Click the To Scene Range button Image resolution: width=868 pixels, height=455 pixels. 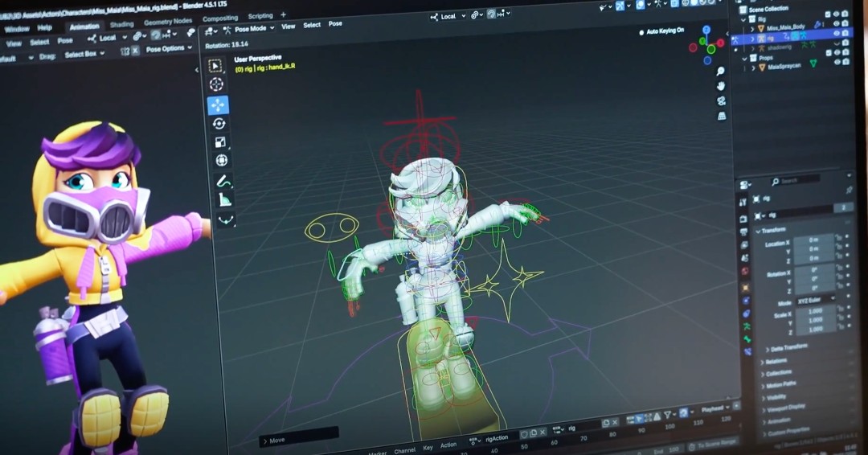pyautogui.click(x=712, y=444)
